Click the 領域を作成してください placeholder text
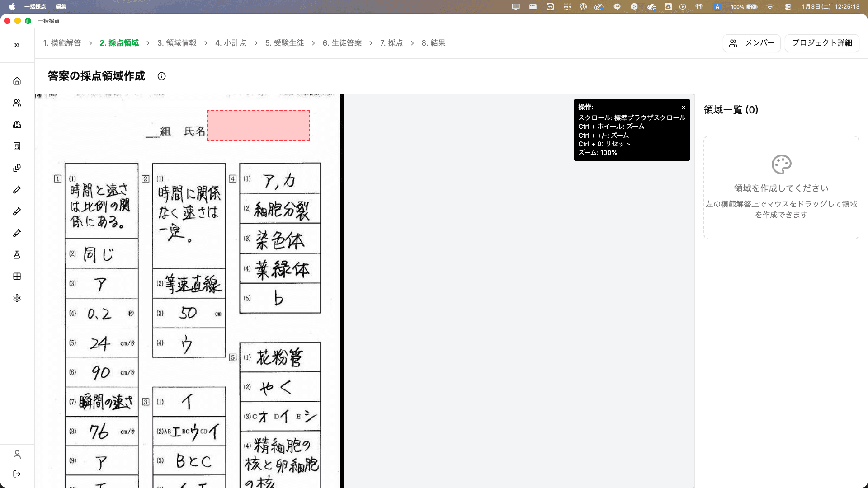 [x=781, y=188]
